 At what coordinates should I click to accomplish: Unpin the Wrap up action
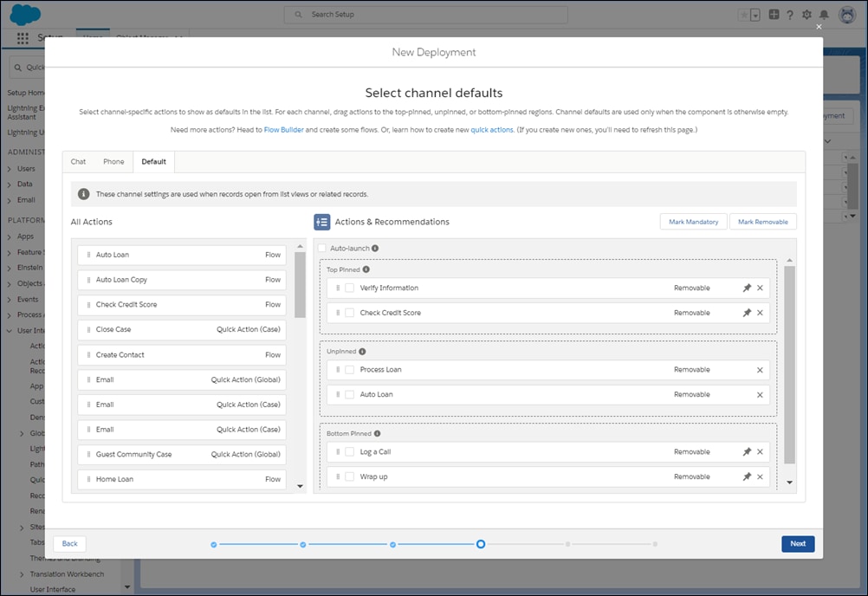pos(747,476)
